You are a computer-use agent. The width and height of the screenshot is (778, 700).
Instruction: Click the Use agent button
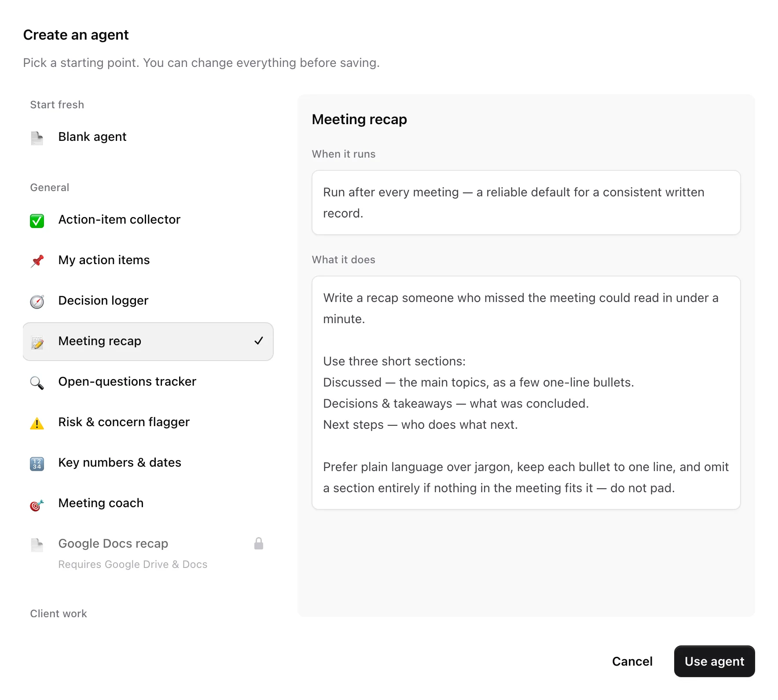pos(714,661)
